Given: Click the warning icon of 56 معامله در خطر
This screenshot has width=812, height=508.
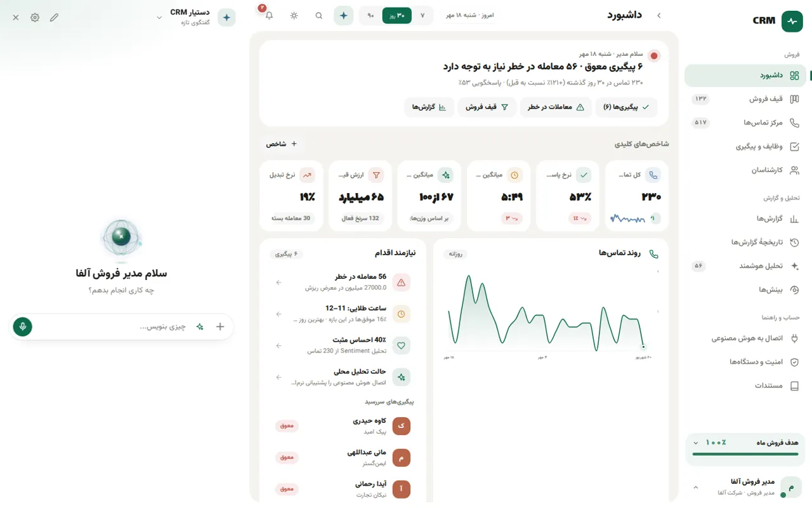Looking at the screenshot, I should (401, 283).
